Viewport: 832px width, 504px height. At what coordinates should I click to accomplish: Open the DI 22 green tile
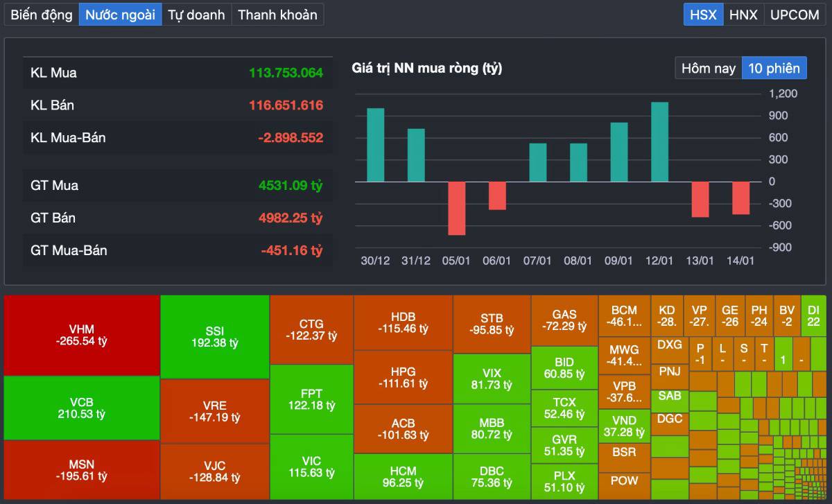pyautogui.click(x=813, y=316)
